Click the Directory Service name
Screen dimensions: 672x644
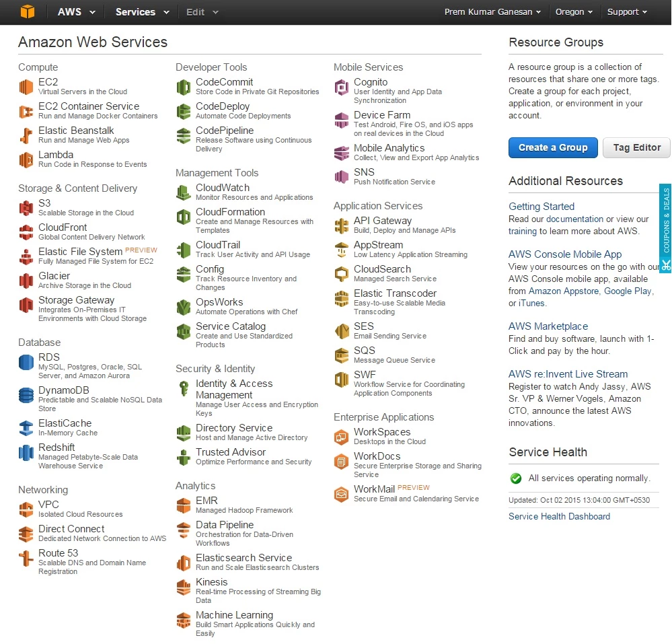click(234, 427)
